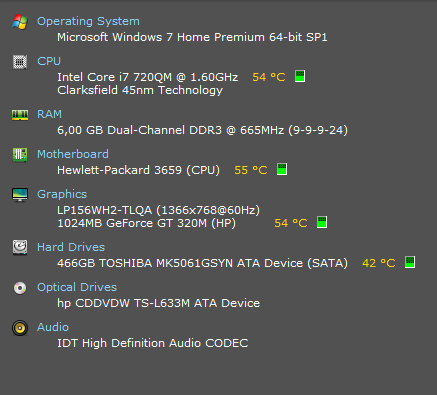437x395 pixels.
Task: Click the GeForce GT 320M temperature reading
Action: (291, 223)
